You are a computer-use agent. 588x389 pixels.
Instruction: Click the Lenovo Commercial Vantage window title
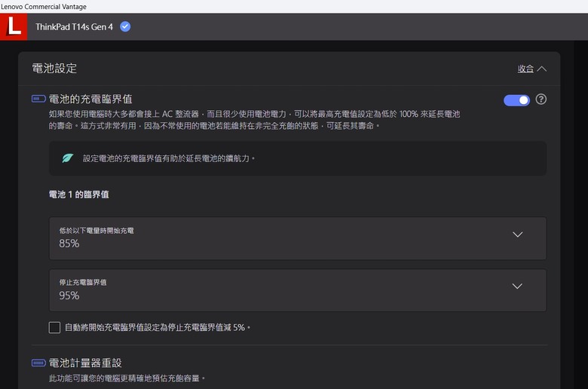coord(44,6)
